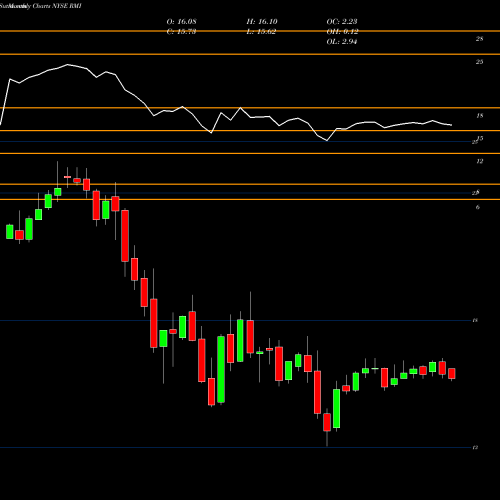Select the 'OH: 0.12' reading
This screenshot has width=500, height=500.
(342, 32)
